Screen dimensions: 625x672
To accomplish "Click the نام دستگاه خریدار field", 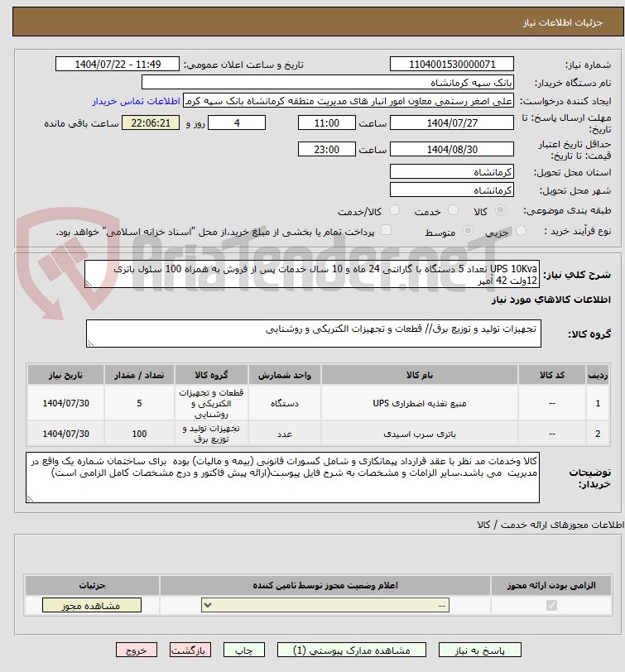I will [x=328, y=82].
